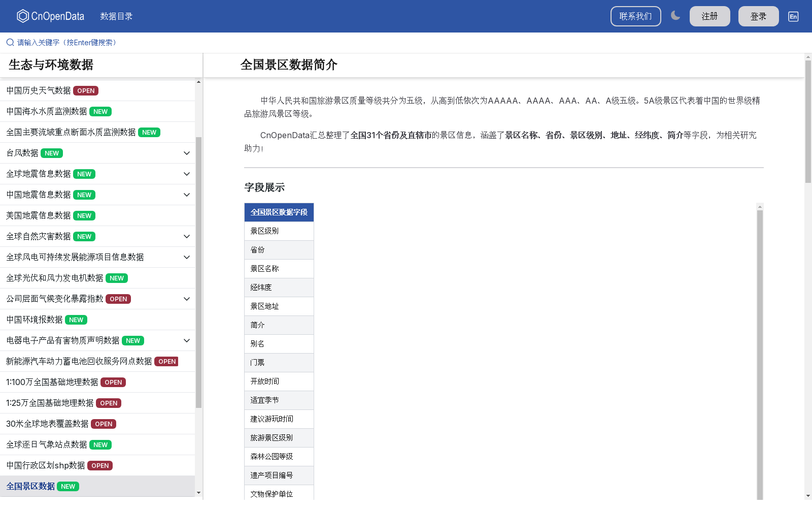Click the search magnifier icon
The height and width of the screenshot is (508, 812).
point(10,42)
